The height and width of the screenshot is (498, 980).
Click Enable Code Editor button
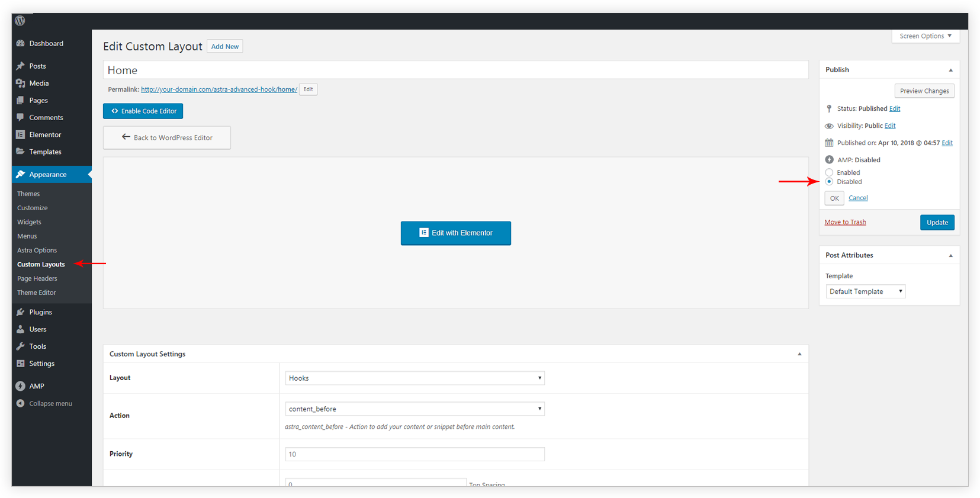point(143,111)
